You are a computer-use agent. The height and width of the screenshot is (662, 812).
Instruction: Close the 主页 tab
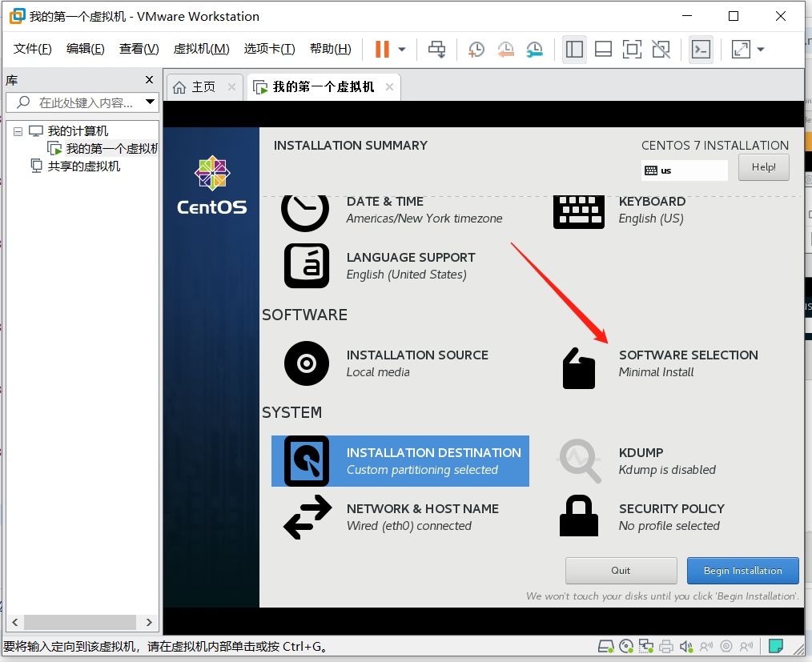(231, 87)
